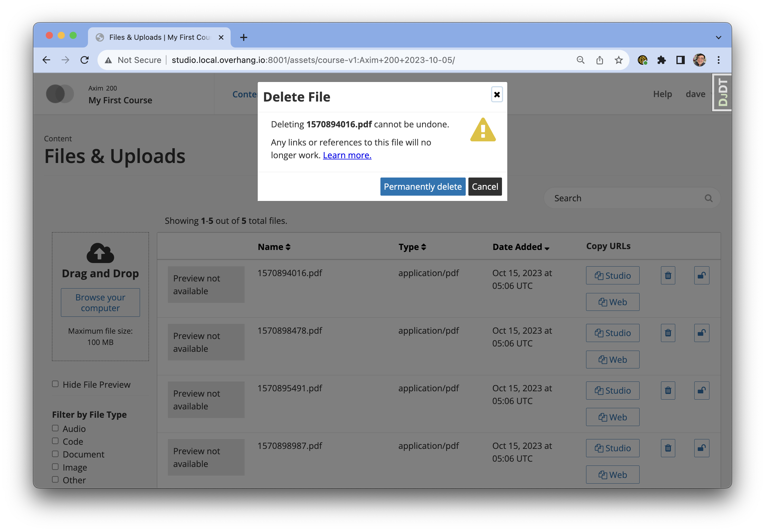Open the Learn more link
Screen dimensions: 765x532
point(347,155)
